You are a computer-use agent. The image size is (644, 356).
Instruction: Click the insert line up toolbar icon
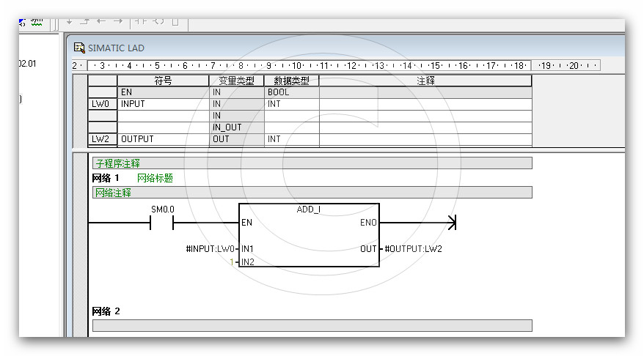85,21
